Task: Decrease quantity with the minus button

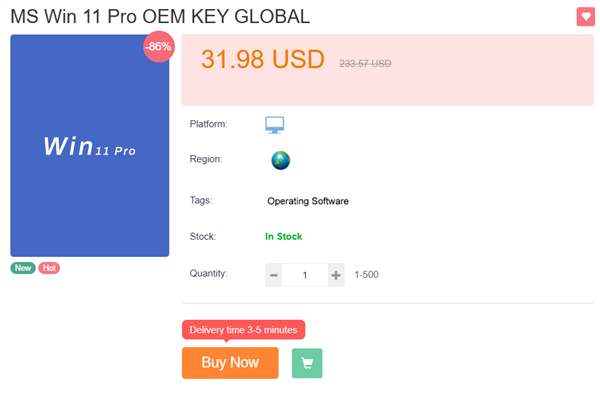Action: 274,275
